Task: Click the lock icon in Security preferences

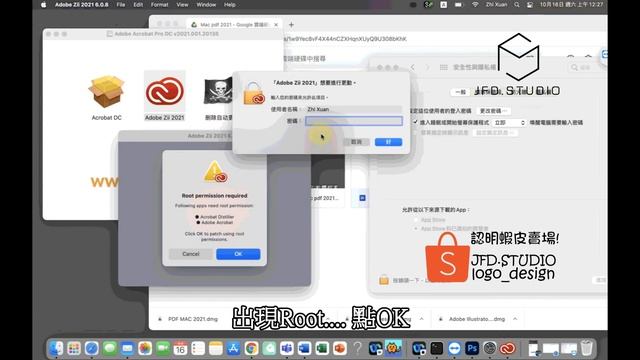Action: pos(384,280)
